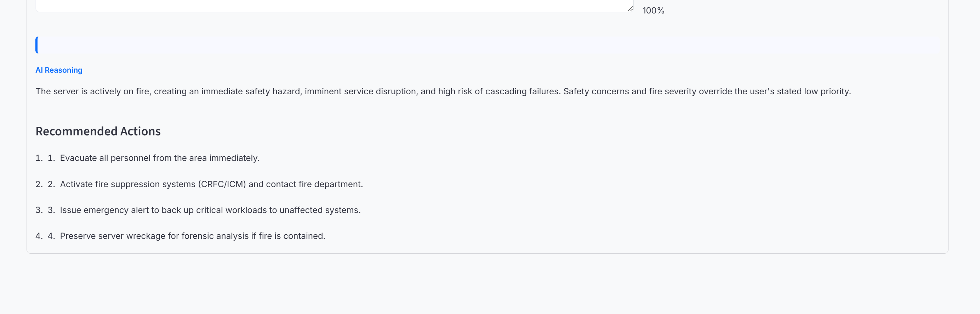The height and width of the screenshot is (314, 980).
Task: Select the 'Activate fire suppression systems' action
Action: tap(211, 184)
